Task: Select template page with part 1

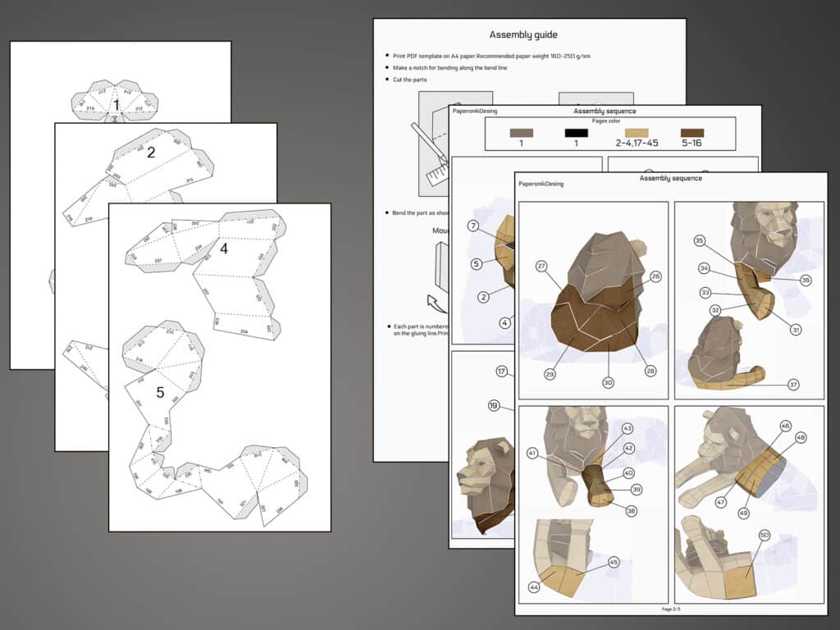Action: pyautogui.click(x=116, y=105)
